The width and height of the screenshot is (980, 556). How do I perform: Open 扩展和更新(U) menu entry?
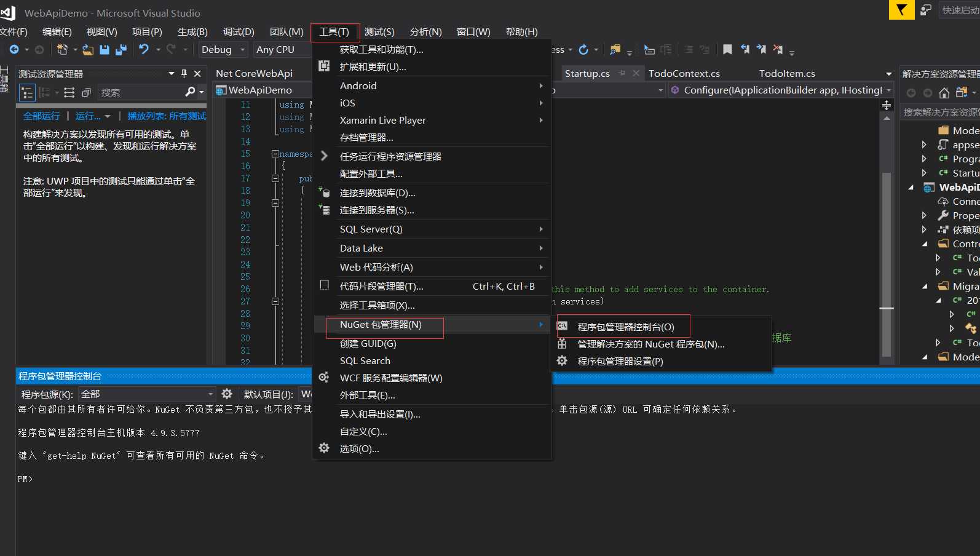(432, 66)
